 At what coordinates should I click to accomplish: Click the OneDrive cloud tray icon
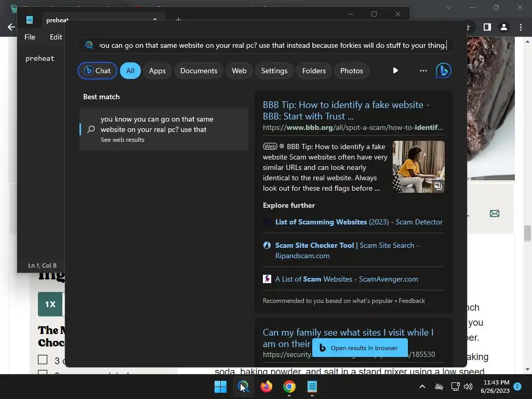(x=439, y=387)
